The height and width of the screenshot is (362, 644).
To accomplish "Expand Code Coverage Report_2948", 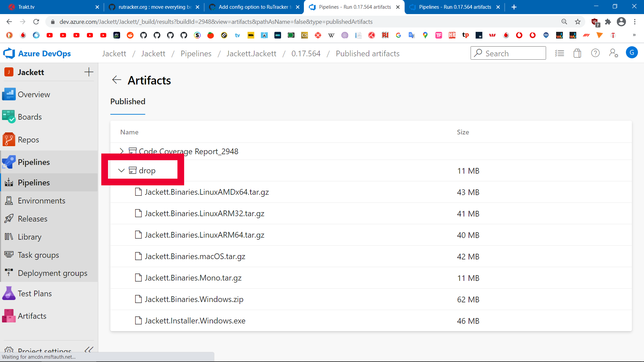I will click(121, 151).
